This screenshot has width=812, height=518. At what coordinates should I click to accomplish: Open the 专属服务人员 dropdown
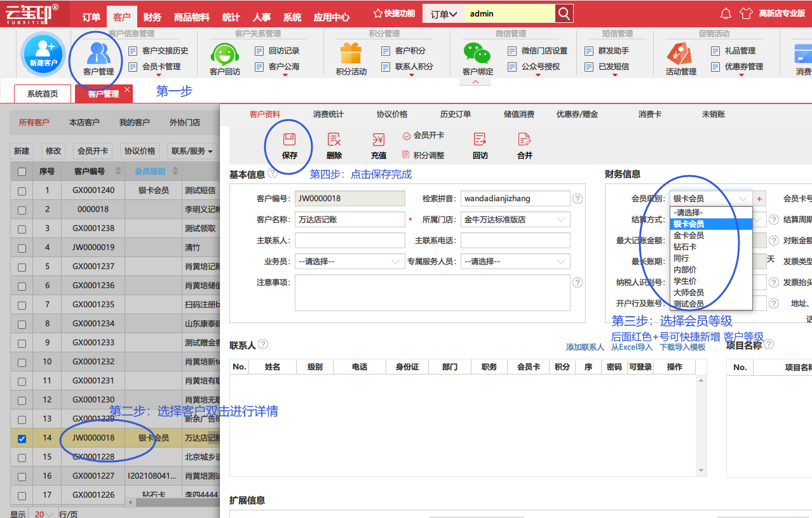[x=515, y=262]
